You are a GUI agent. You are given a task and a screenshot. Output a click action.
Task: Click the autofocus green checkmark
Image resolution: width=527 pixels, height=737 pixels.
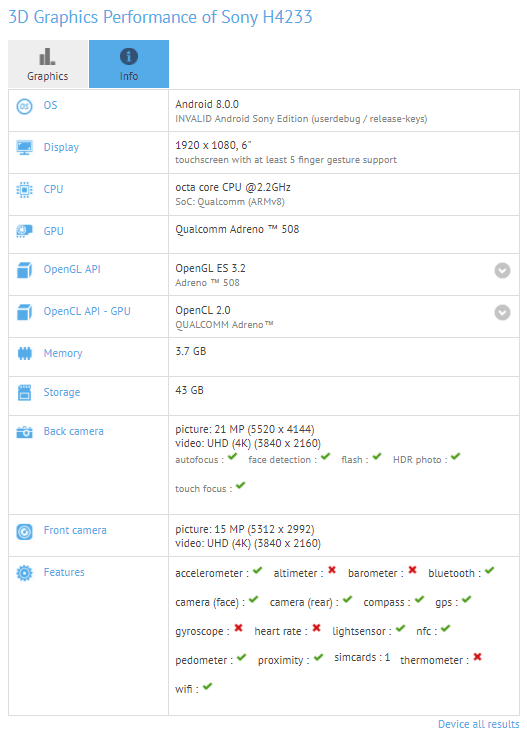(x=232, y=456)
